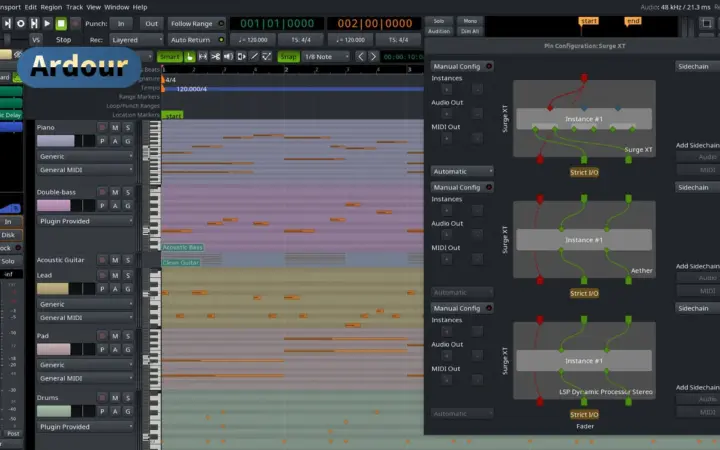Open the Region menu
This screenshot has width=720, height=450.
pyautogui.click(x=51, y=7)
